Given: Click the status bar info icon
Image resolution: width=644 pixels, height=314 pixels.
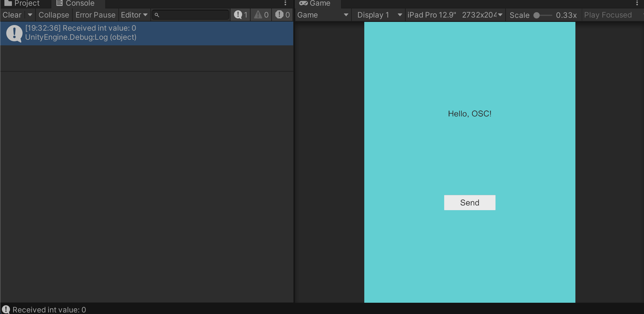Looking at the screenshot, I should coord(6,309).
